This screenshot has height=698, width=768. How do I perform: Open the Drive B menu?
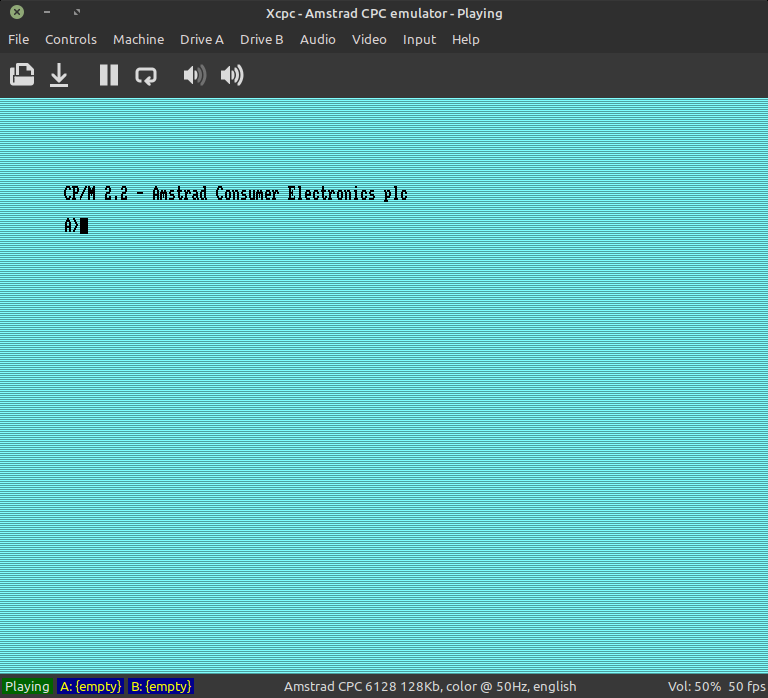[x=262, y=39]
